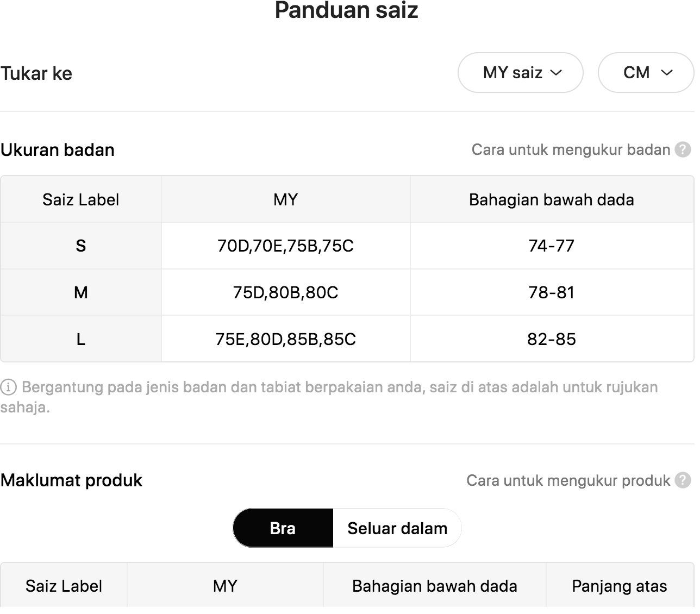Click the 75E,80D,85B,85C cell
This screenshot has width=700, height=614.
pyautogui.click(x=286, y=339)
